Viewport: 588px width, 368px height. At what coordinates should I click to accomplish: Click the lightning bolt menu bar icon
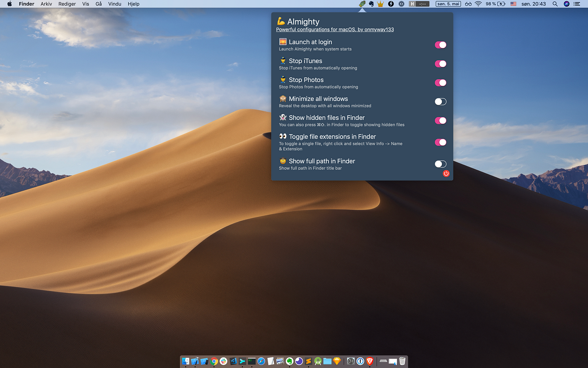[x=391, y=4]
